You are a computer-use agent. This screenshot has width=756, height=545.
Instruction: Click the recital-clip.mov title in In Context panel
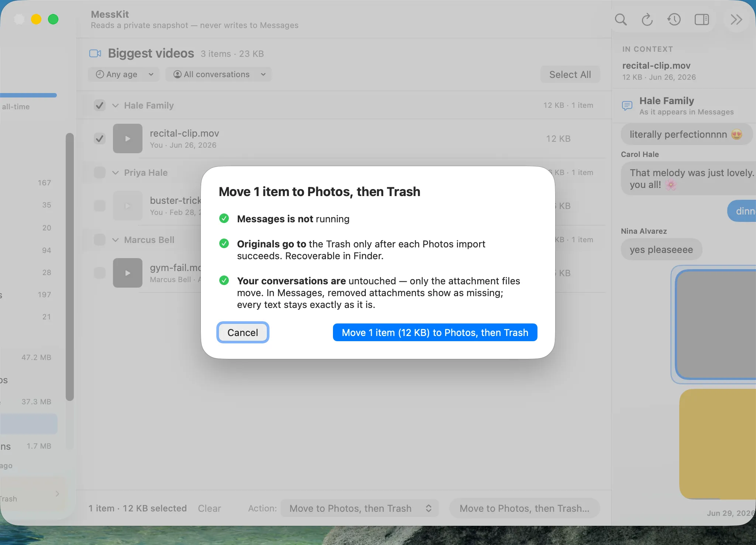pos(656,66)
